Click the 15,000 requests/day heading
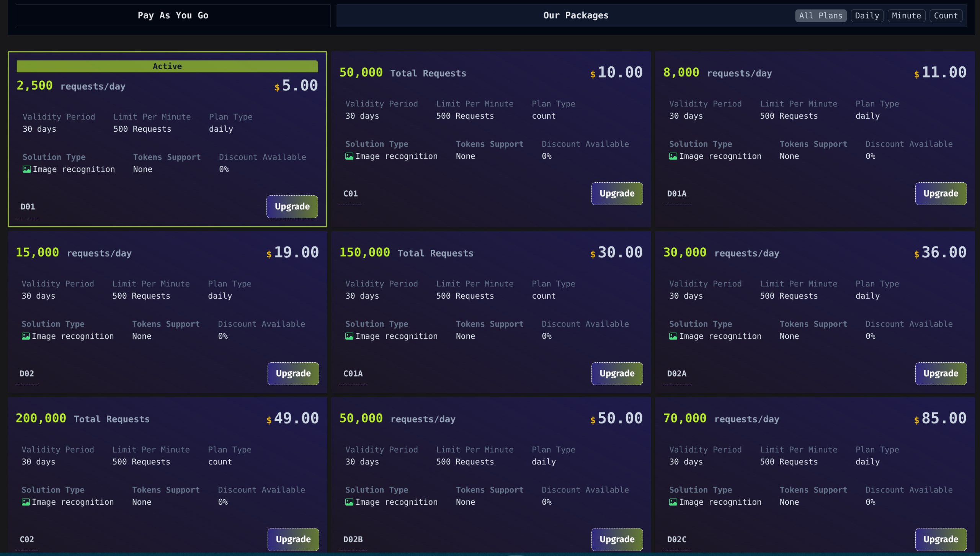This screenshot has height=556, width=980. click(x=73, y=253)
